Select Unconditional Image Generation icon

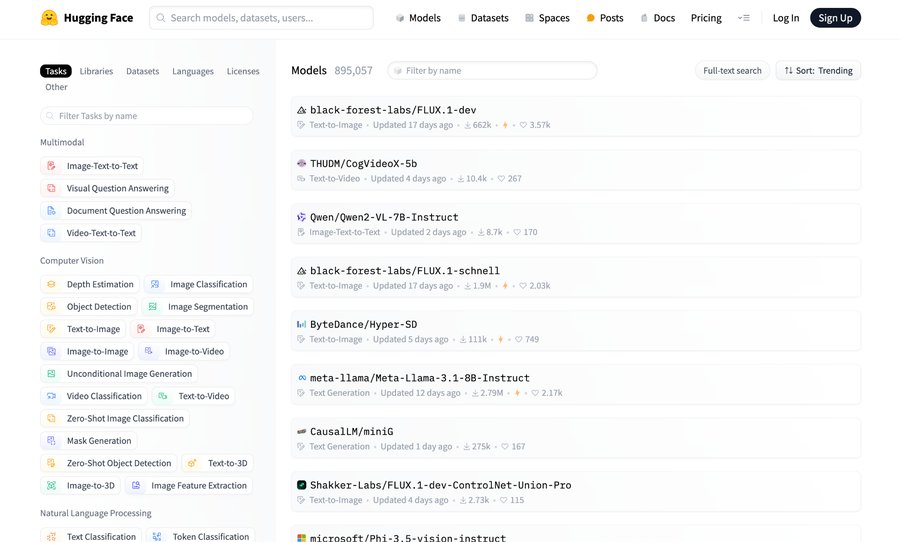[x=51, y=374]
